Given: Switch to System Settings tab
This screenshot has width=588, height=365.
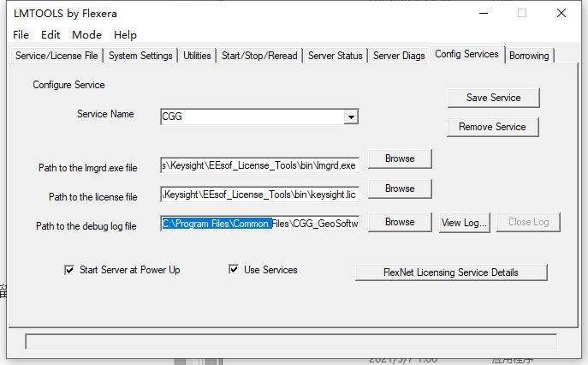Looking at the screenshot, I should click(x=140, y=56).
